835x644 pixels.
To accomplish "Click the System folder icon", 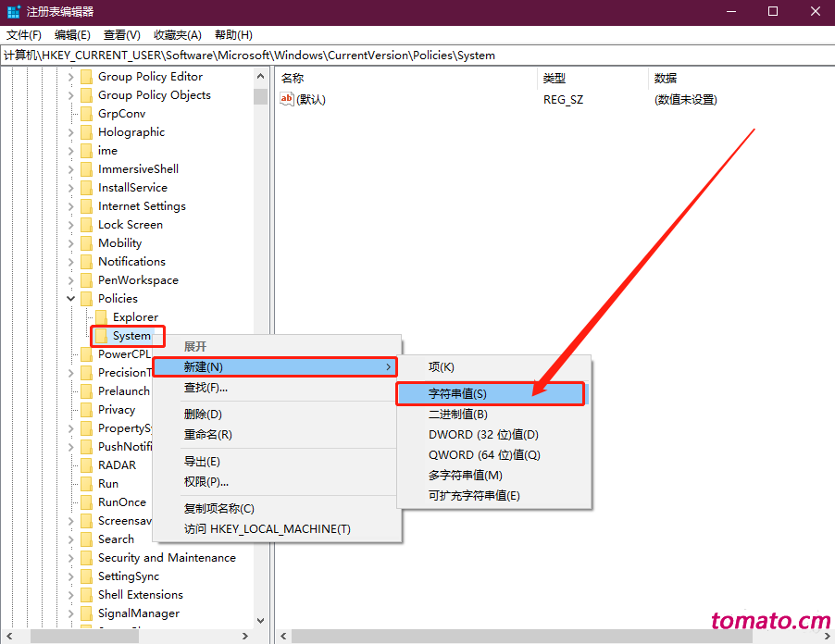I will click(101, 336).
